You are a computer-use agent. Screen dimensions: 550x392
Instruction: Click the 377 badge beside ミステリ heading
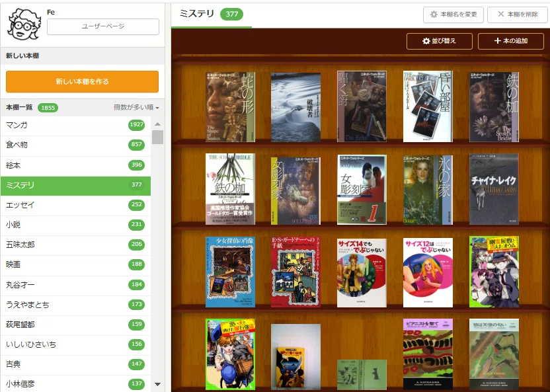[231, 14]
